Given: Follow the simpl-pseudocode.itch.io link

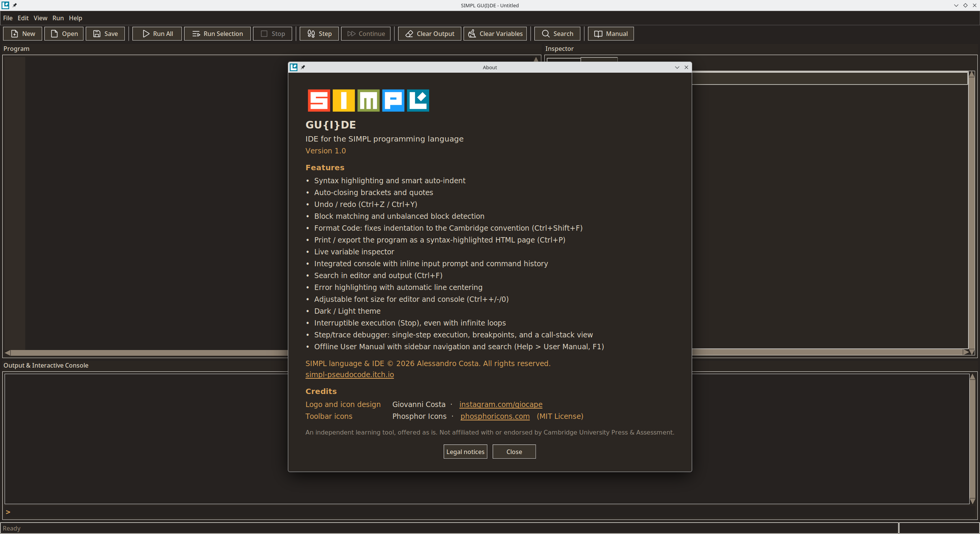Looking at the screenshot, I should (x=350, y=374).
